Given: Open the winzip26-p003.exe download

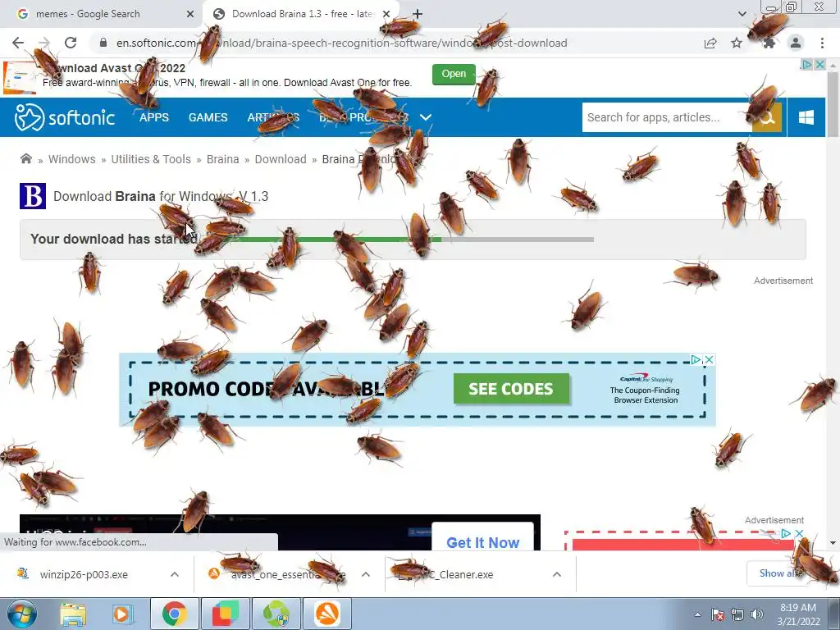Looking at the screenshot, I should (x=84, y=574).
